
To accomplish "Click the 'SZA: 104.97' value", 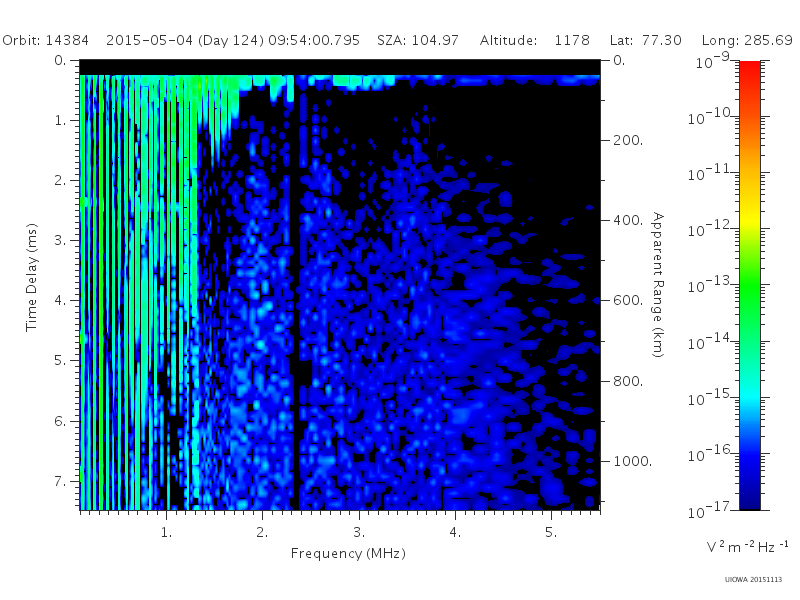I will [x=418, y=40].
